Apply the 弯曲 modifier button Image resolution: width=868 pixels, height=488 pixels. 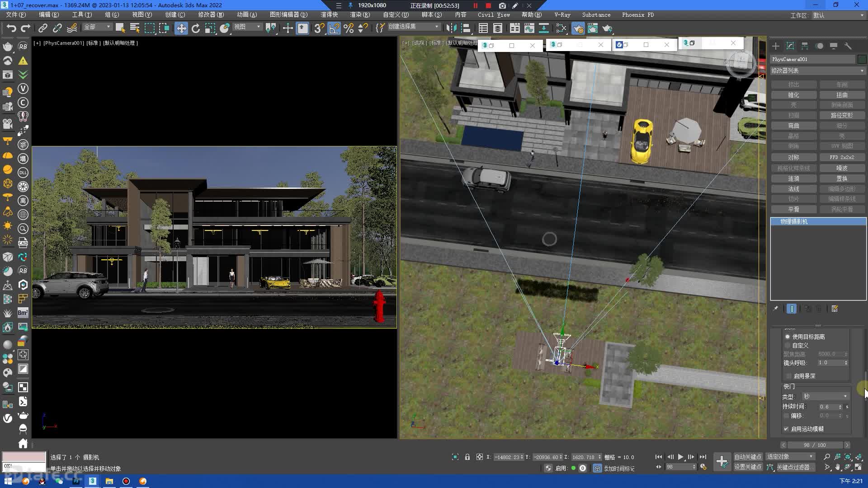pyautogui.click(x=794, y=126)
